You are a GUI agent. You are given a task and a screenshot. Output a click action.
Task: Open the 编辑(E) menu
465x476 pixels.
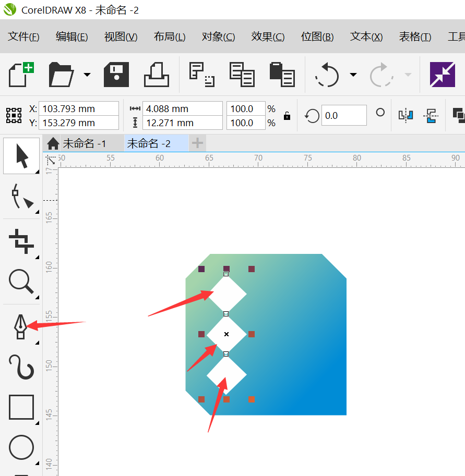(x=71, y=36)
